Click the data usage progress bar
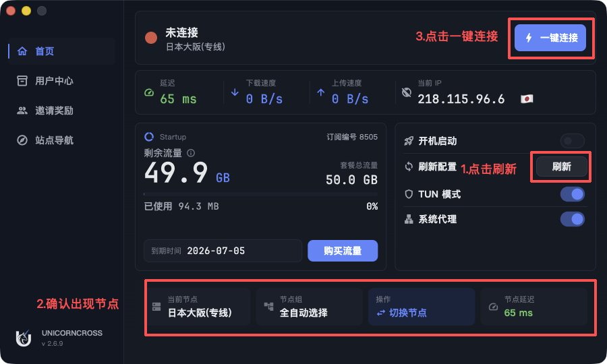Screen dimensions: 607x364 (x=260, y=194)
